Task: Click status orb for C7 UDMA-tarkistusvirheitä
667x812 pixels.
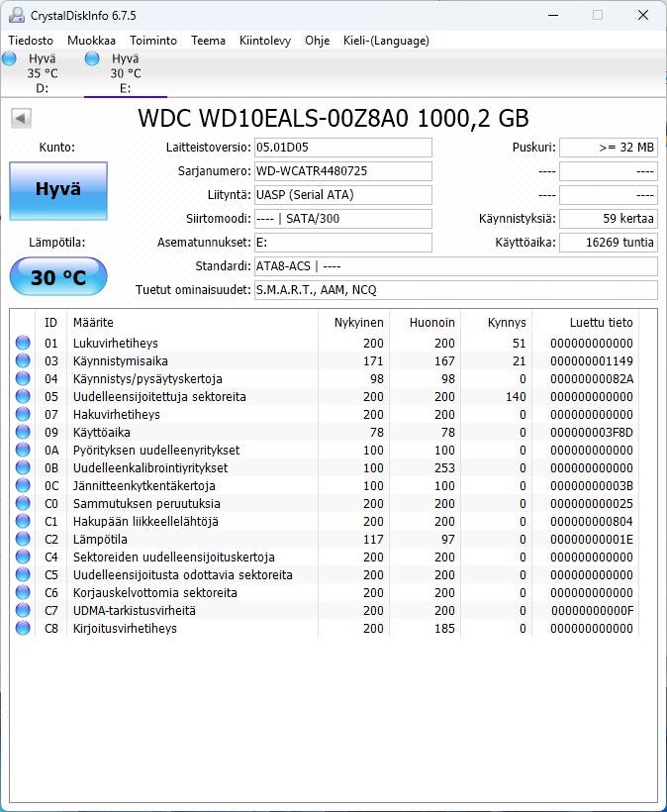Action: 23,610
